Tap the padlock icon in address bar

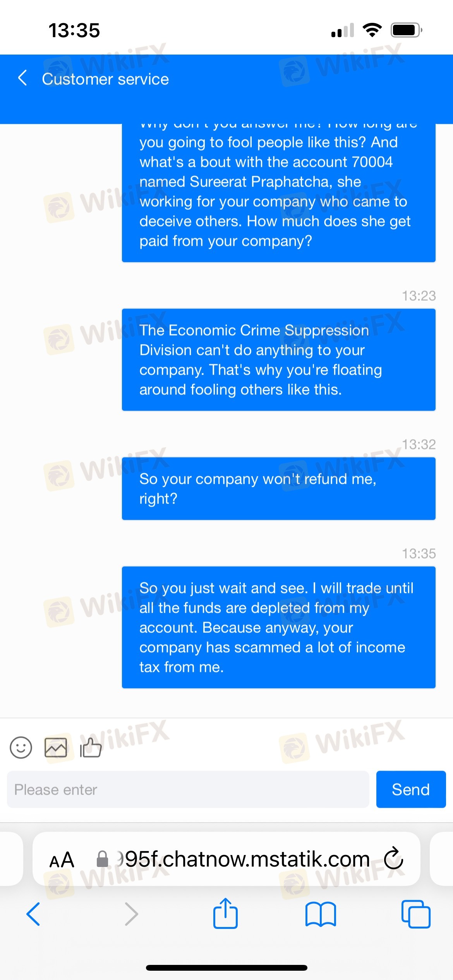[102, 859]
